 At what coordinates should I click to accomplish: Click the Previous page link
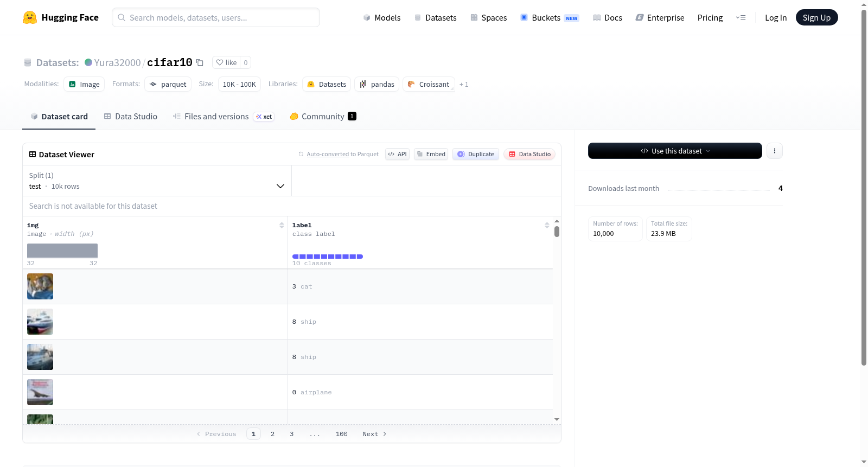[216, 434]
